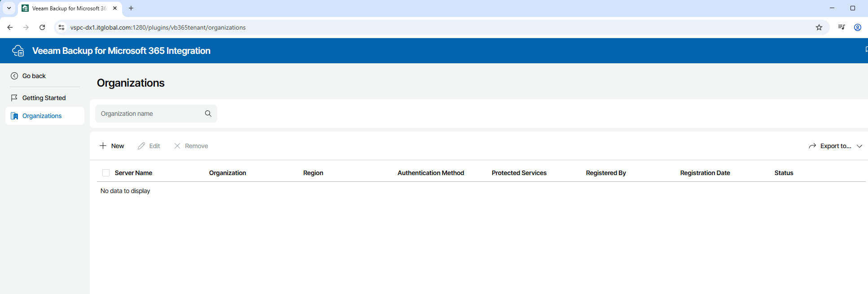The image size is (868, 294).
Task: Click the Remove organization button
Action: [x=191, y=146]
